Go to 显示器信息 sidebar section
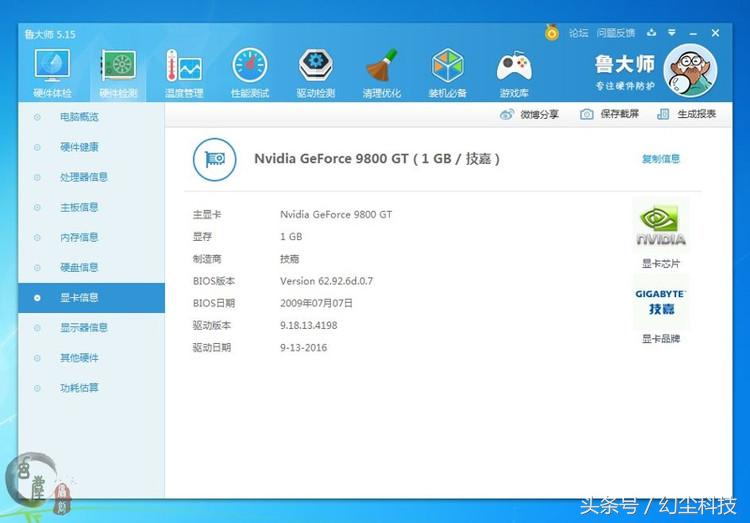The width and height of the screenshot is (750, 523). pyautogui.click(x=83, y=327)
